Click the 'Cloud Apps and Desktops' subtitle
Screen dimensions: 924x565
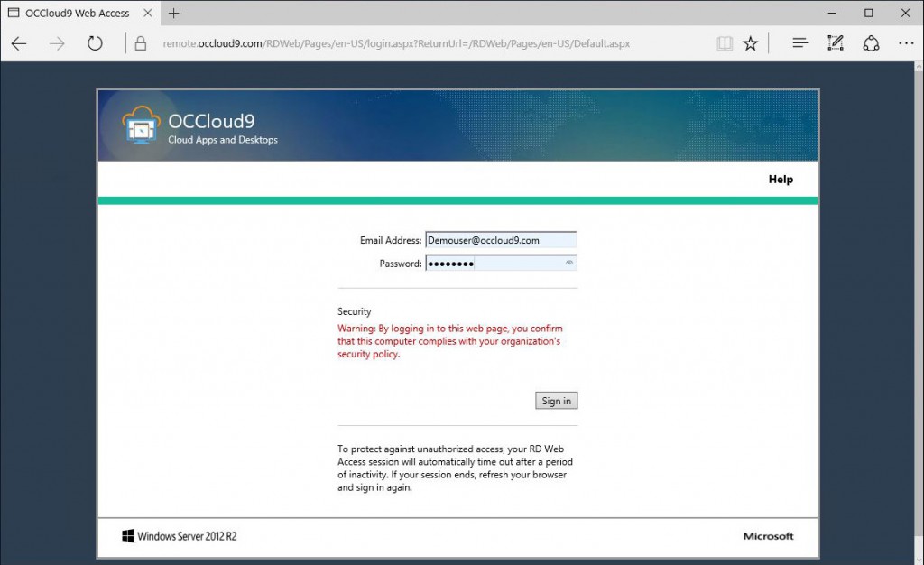coord(223,140)
